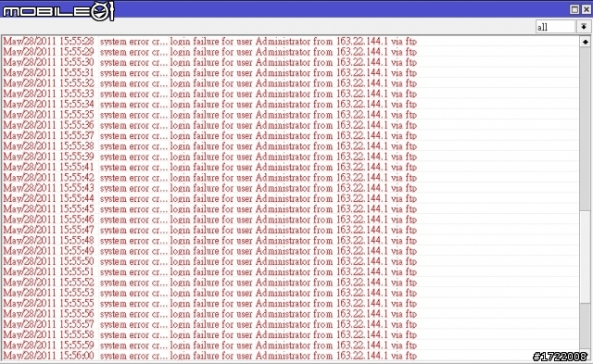This screenshot has height=364, width=593.
Task: Select the log entry at 15:55:58
Action: click(x=290, y=335)
